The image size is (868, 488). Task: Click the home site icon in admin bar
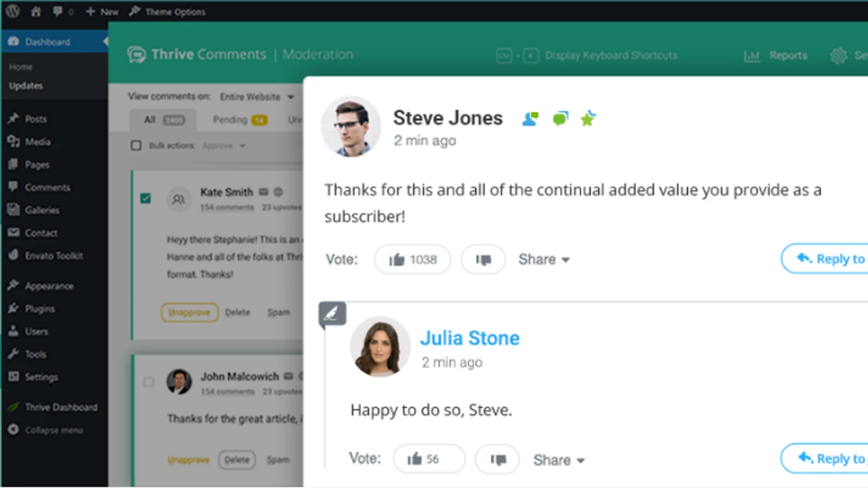point(36,11)
